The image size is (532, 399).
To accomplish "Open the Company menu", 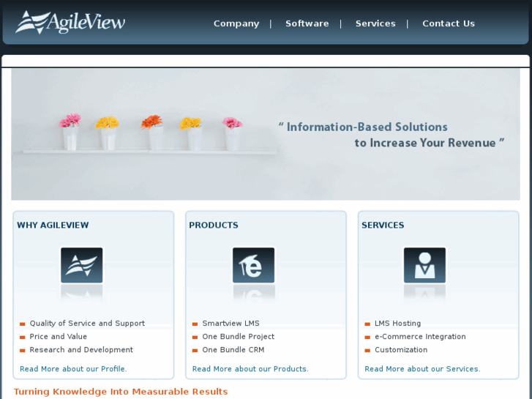I will tap(236, 23).
